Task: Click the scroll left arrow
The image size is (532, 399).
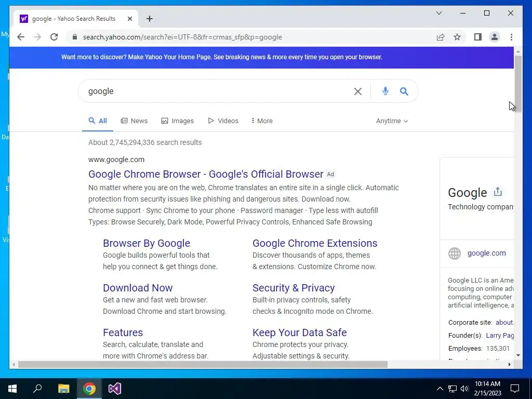Action: click(x=14, y=364)
